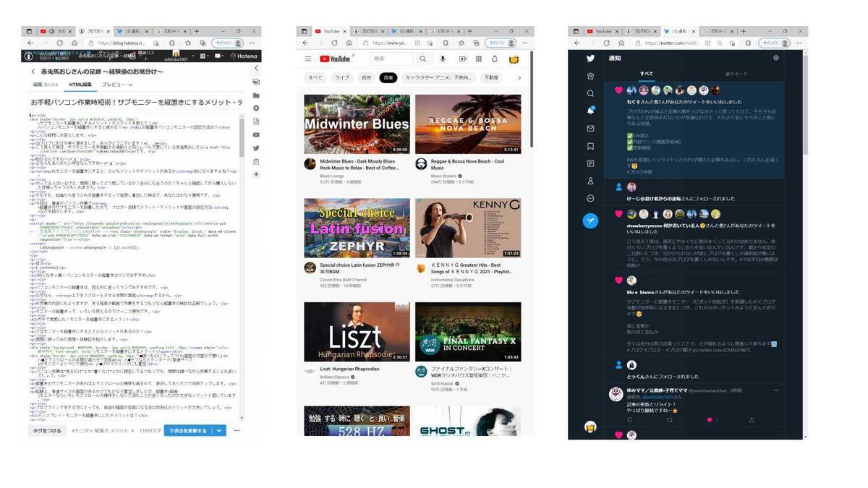This screenshot has height=488, width=868.
Task: Select the すべて chip on YouTube
Action: click(x=315, y=77)
